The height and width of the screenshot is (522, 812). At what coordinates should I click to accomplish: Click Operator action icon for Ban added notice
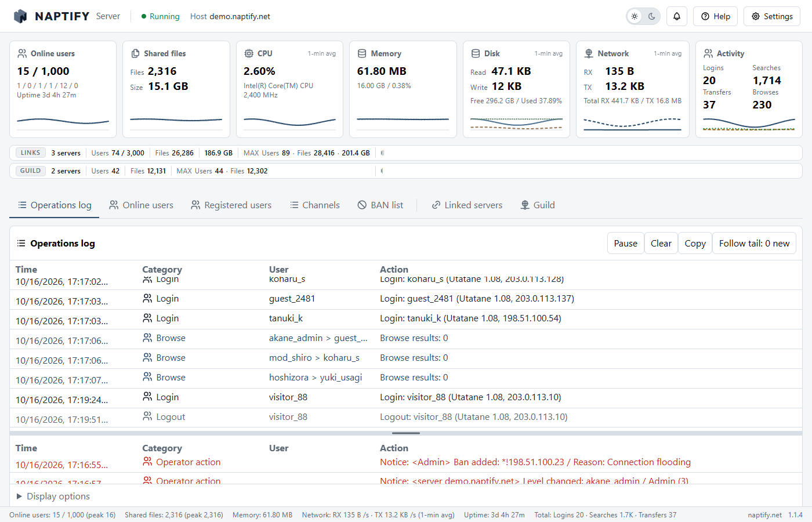click(147, 462)
